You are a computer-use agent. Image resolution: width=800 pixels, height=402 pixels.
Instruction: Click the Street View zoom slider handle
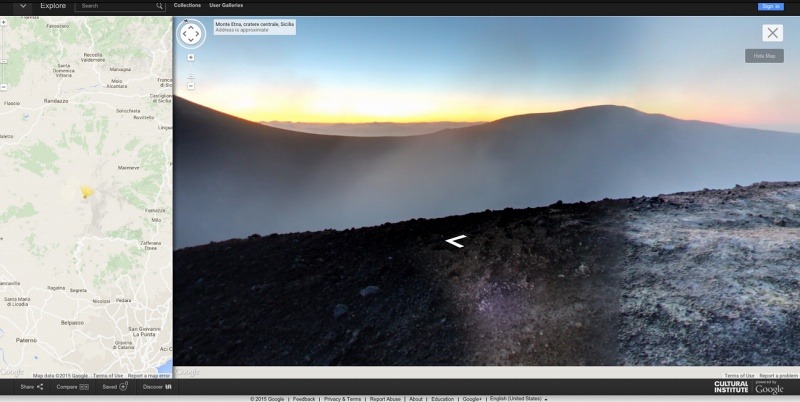tap(191, 77)
